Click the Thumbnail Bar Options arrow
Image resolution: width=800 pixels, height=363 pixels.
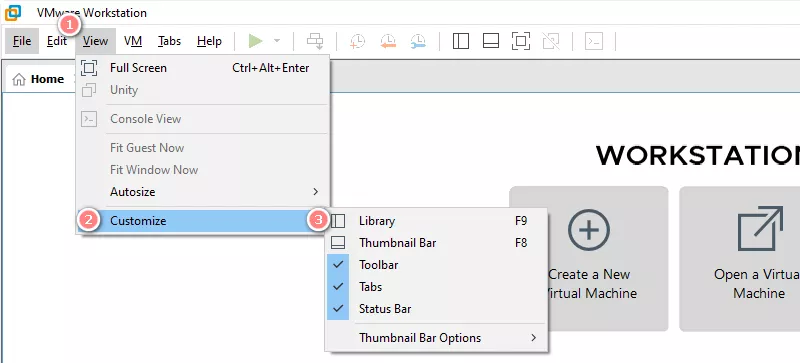tap(534, 337)
